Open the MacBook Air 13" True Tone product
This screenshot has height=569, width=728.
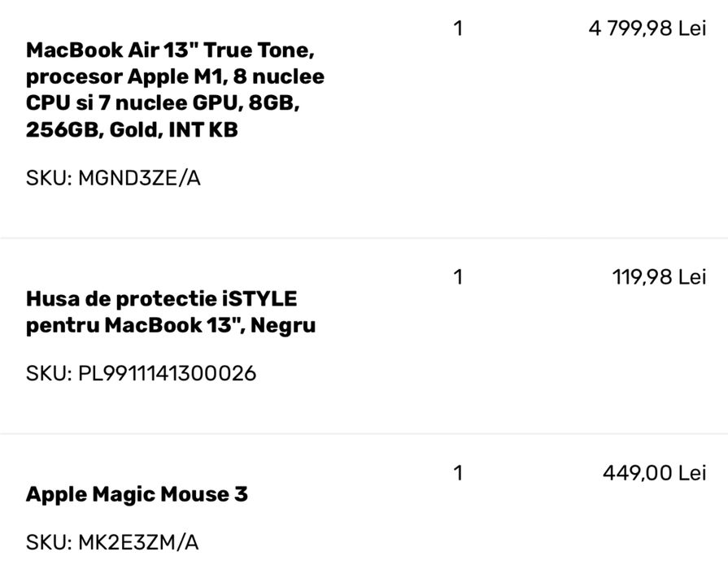(170, 50)
